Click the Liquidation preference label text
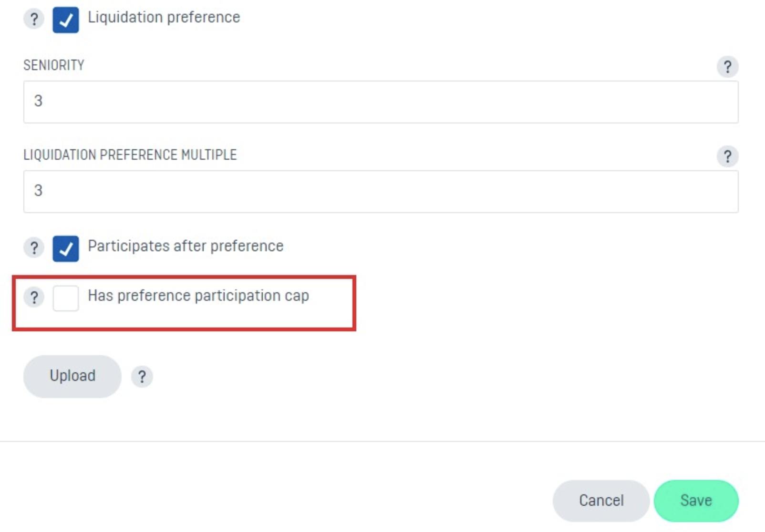The width and height of the screenshot is (765, 532). coord(164,18)
